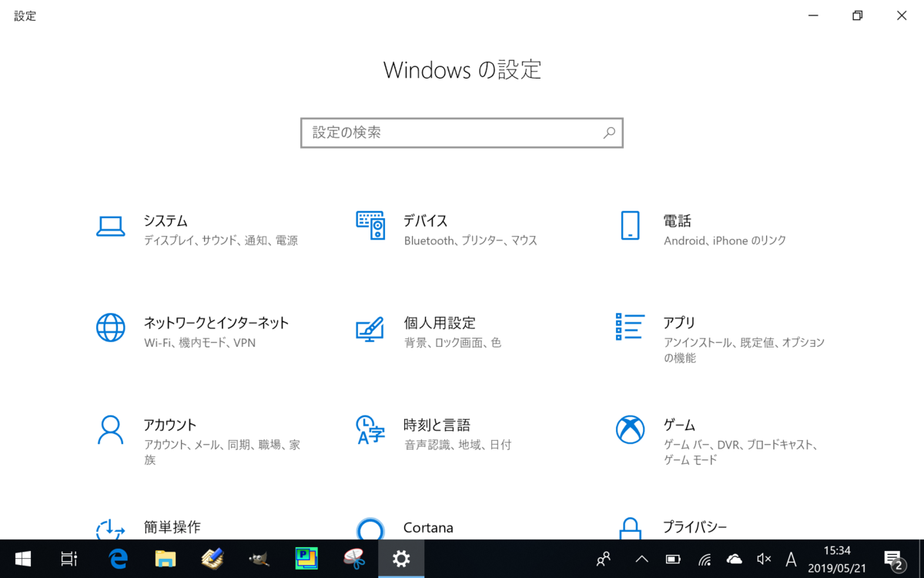The image size is (924, 578).
Task: Open the 簡単操作 ease of access category
Action: click(x=149, y=528)
